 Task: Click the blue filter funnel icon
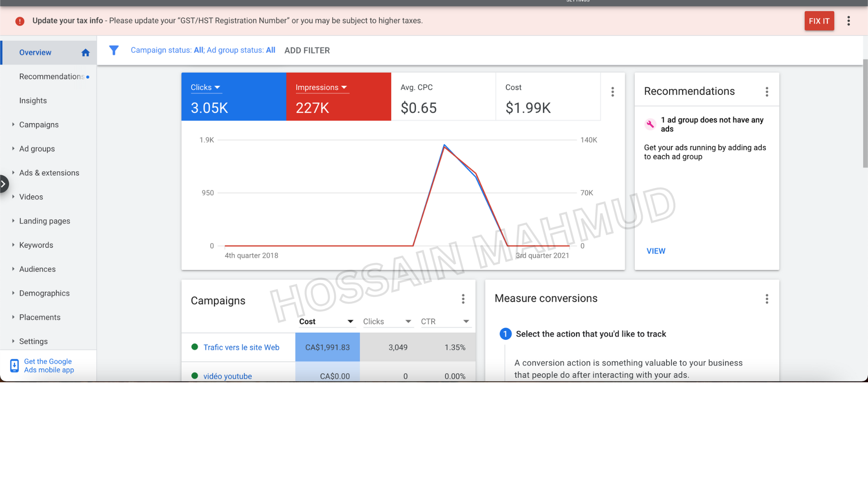click(x=114, y=50)
